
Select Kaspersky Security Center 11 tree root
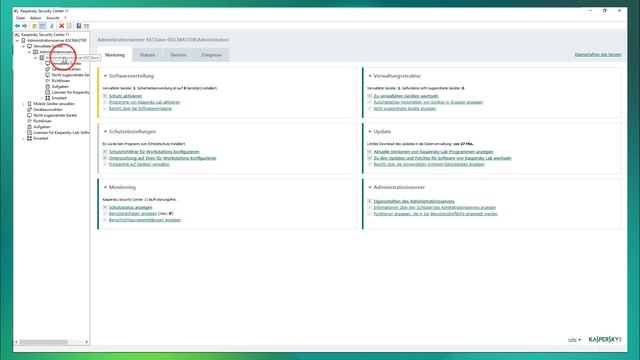click(45, 35)
